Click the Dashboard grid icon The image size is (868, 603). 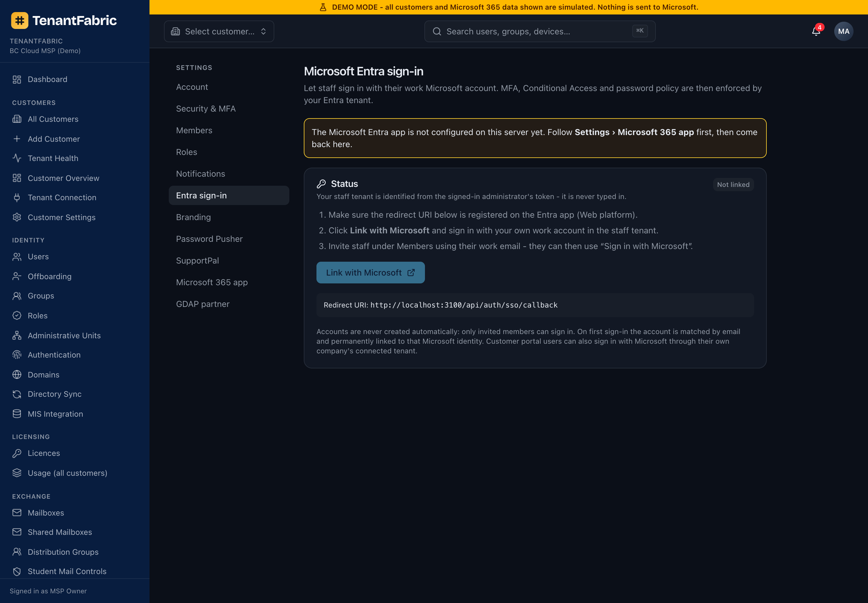[x=17, y=79]
